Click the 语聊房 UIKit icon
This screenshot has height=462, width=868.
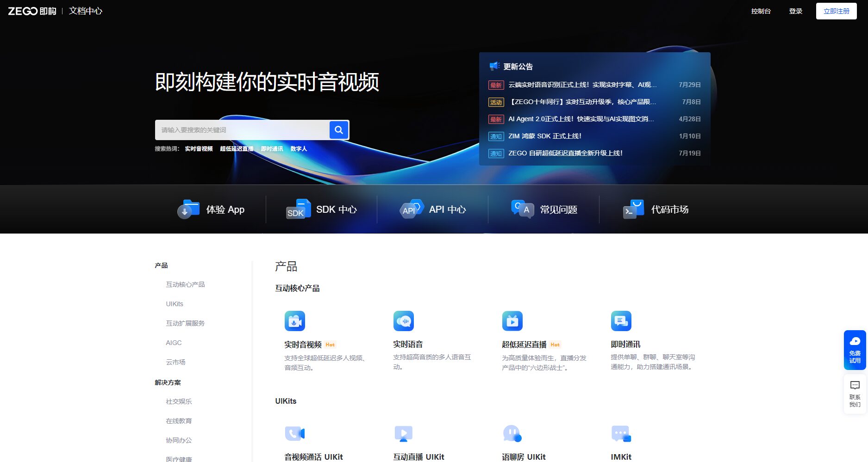tap(512, 433)
